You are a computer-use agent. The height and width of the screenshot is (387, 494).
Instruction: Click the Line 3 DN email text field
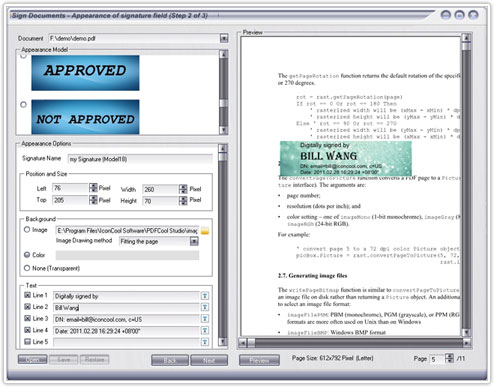click(x=126, y=319)
